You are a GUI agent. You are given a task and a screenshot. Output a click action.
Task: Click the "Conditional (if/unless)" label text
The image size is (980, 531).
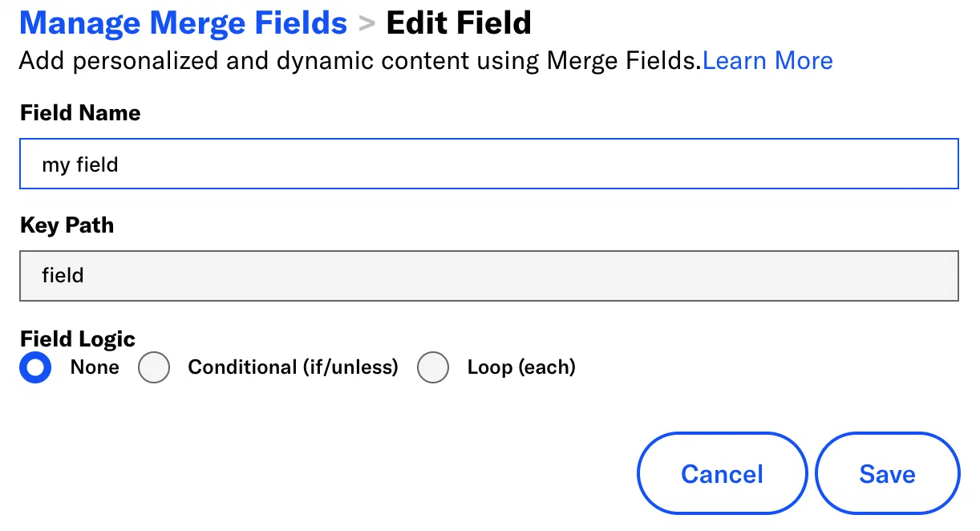[293, 367]
